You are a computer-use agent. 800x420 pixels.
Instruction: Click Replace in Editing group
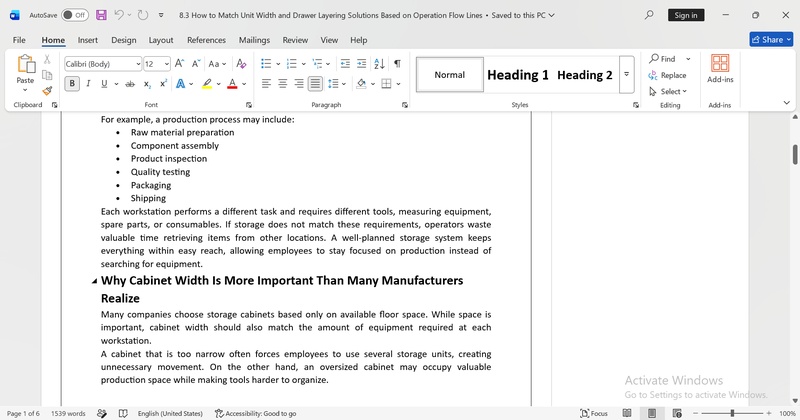[x=667, y=75]
